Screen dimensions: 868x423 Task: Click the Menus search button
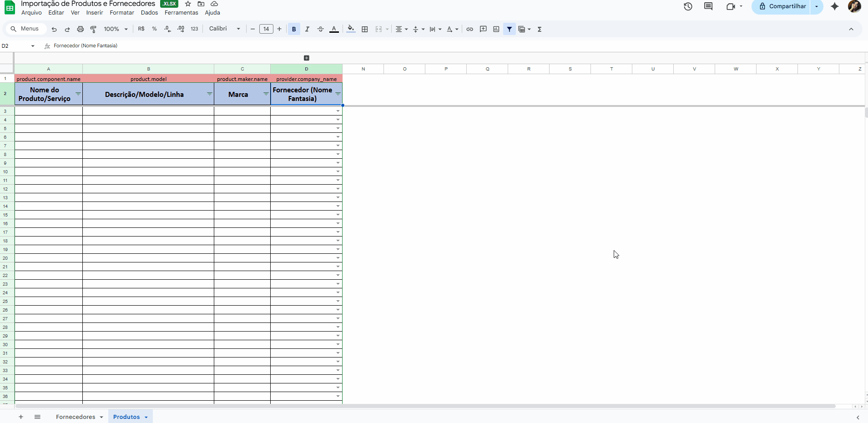pos(25,29)
